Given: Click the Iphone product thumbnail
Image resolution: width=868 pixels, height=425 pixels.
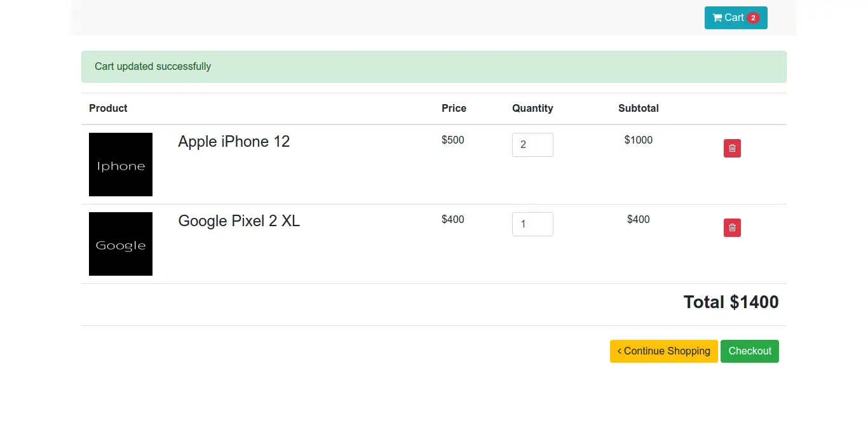Looking at the screenshot, I should pos(121,165).
